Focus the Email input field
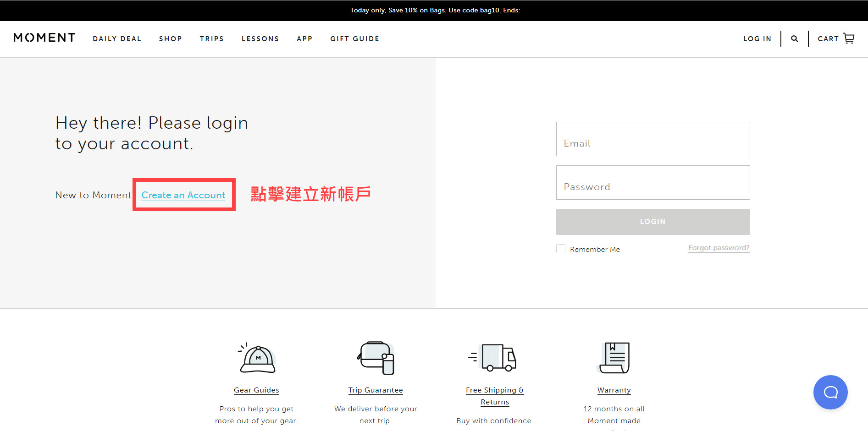868x431 pixels. 653,139
